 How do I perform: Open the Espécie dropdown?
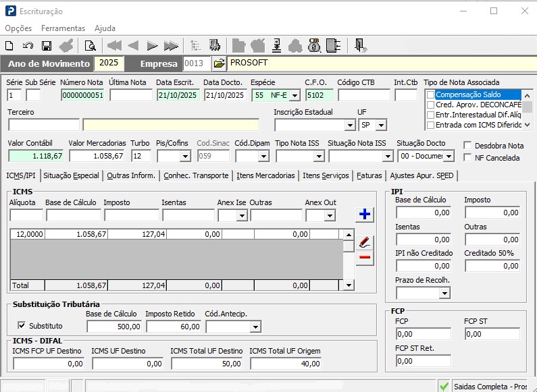pyautogui.click(x=295, y=95)
